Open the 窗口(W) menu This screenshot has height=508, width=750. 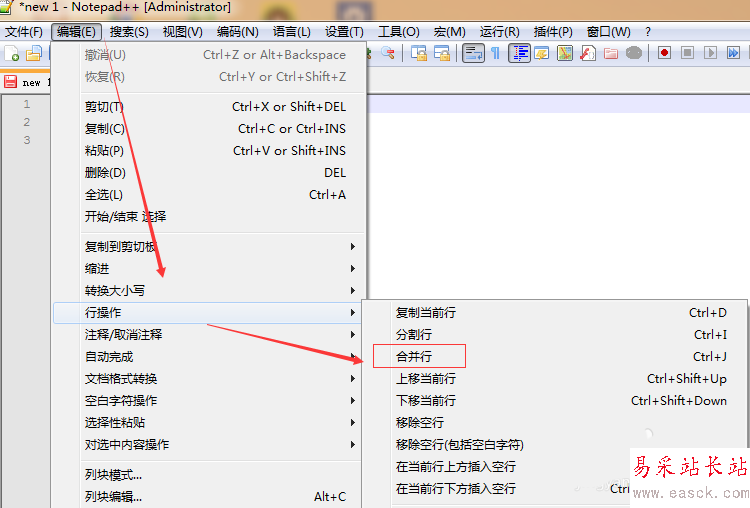point(608,32)
